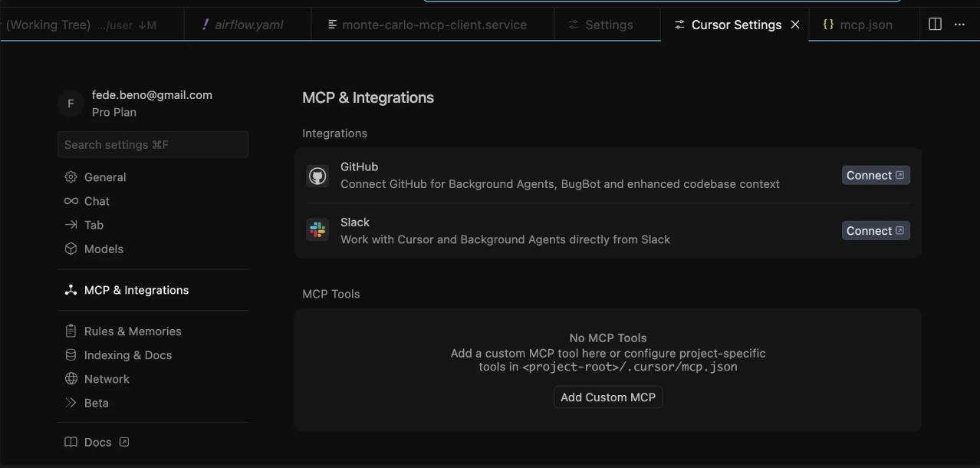Select the mcp.json braces file icon
Viewport: 980px width, 468px height.
(x=828, y=25)
